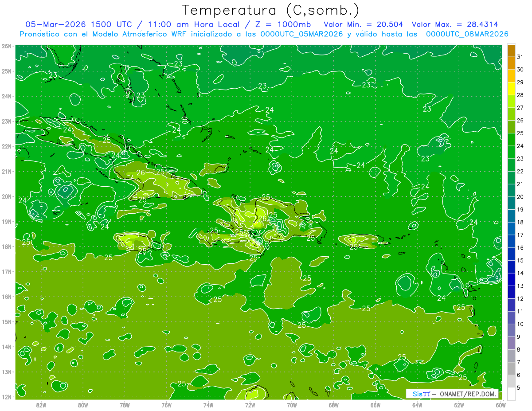
Task: Click the "22N" latitude axis label
Action: click(x=6, y=146)
